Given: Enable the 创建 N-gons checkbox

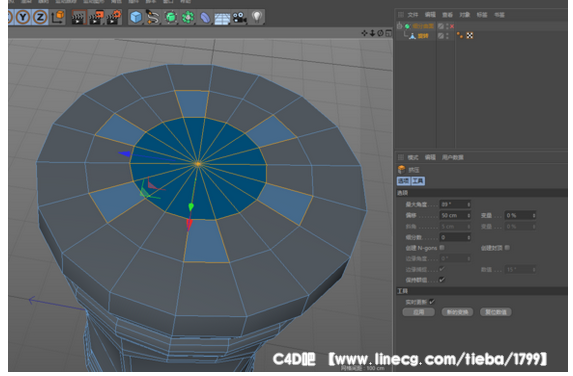Looking at the screenshot, I should (x=442, y=248).
